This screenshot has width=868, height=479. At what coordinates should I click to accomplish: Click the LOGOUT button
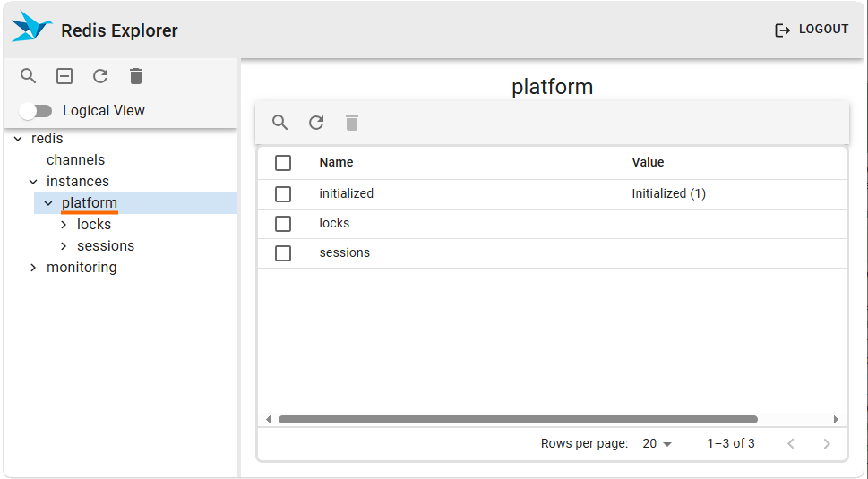(812, 30)
